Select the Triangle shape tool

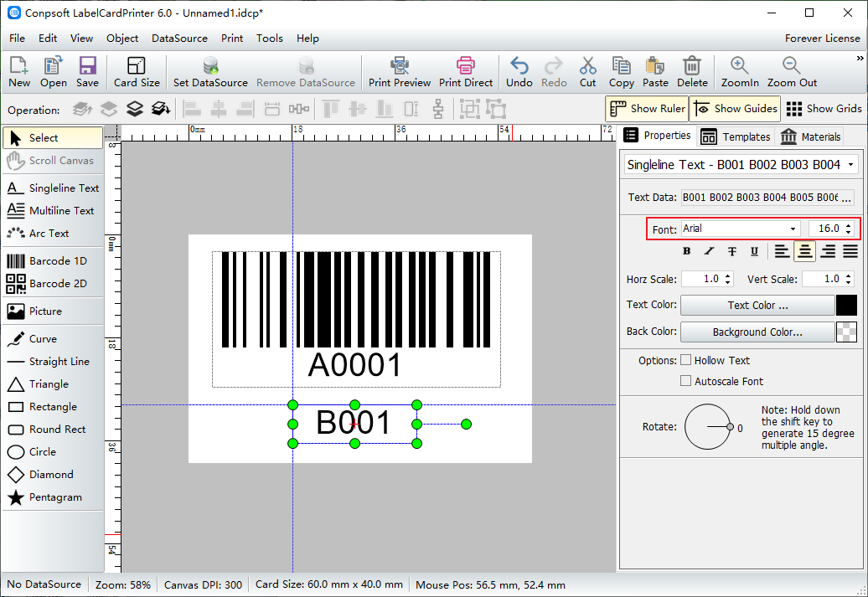pyautogui.click(x=53, y=384)
